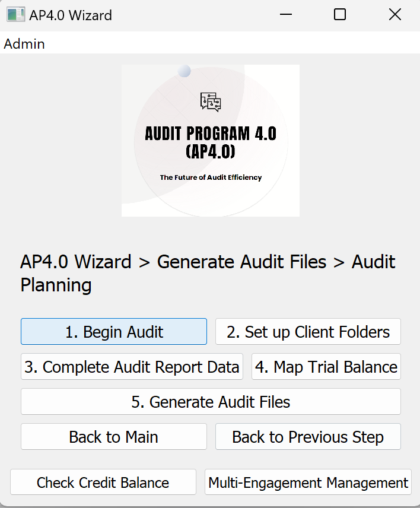Return using Back to Main
This screenshot has height=508, width=420.
pyautogui.click(x=113, y=437)
